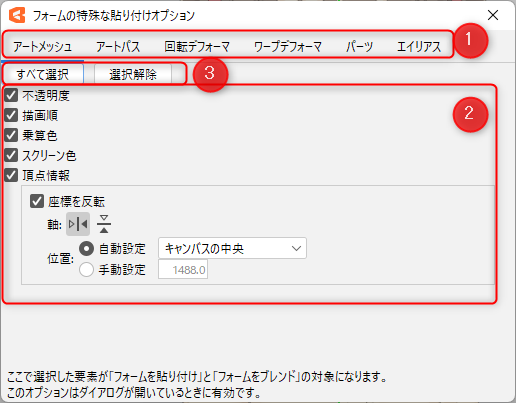
Task: Select the vertical flip axis icon
Action: click(104, 224)
